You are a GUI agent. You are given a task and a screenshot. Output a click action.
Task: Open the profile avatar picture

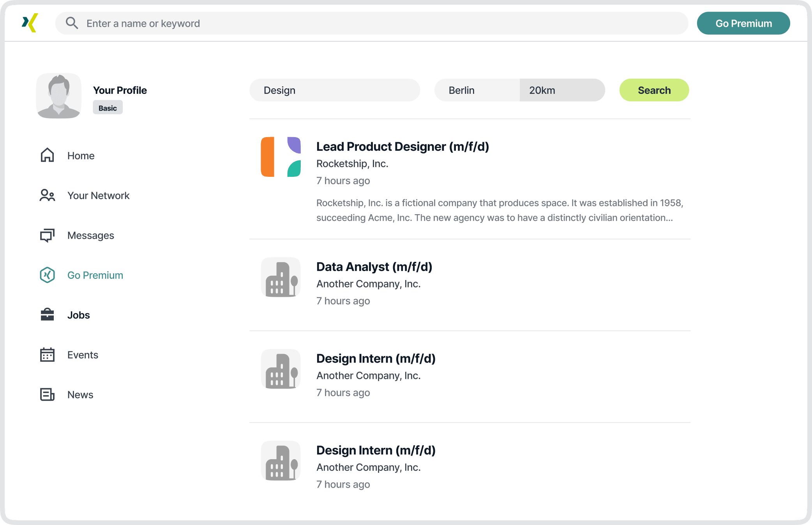pos(59,96)
